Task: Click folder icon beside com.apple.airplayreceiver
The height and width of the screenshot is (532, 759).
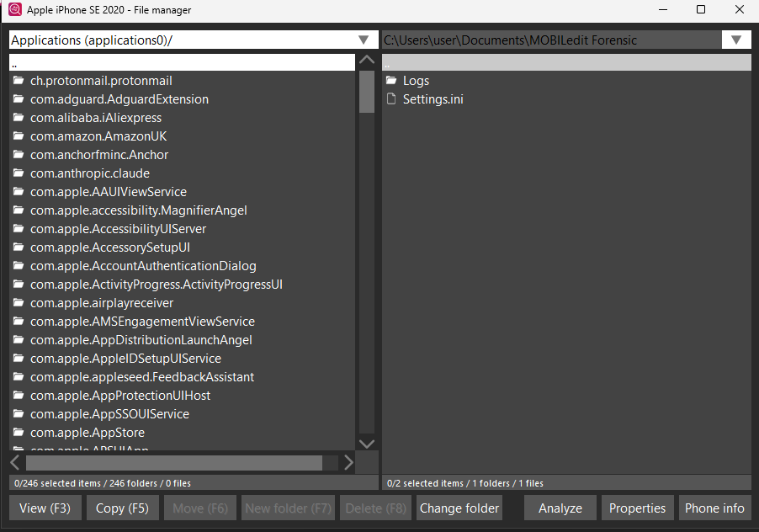Action: click(19, 302)
